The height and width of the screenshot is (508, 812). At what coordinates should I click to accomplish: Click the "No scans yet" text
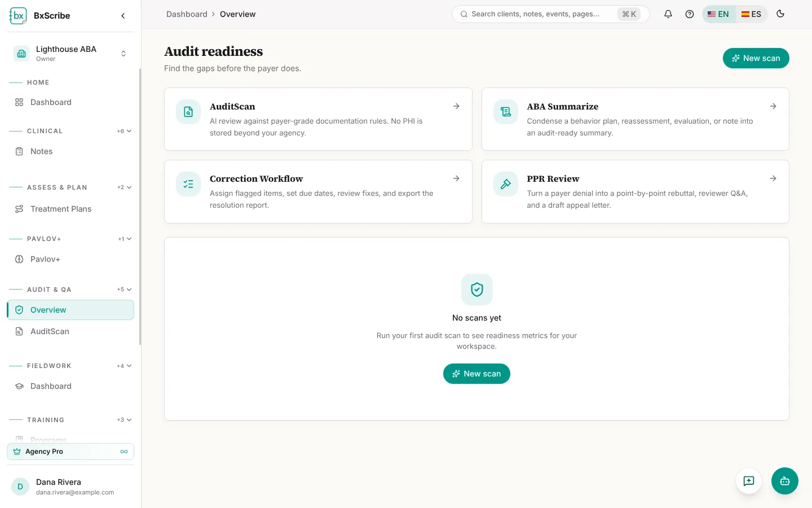476,318
